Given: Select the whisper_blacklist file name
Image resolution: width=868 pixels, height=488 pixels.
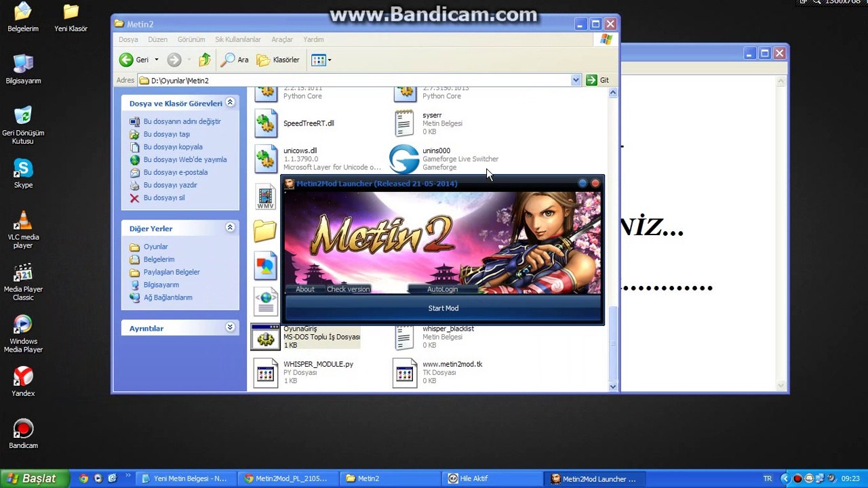Looking at the screenshot, I should [448, 329].
